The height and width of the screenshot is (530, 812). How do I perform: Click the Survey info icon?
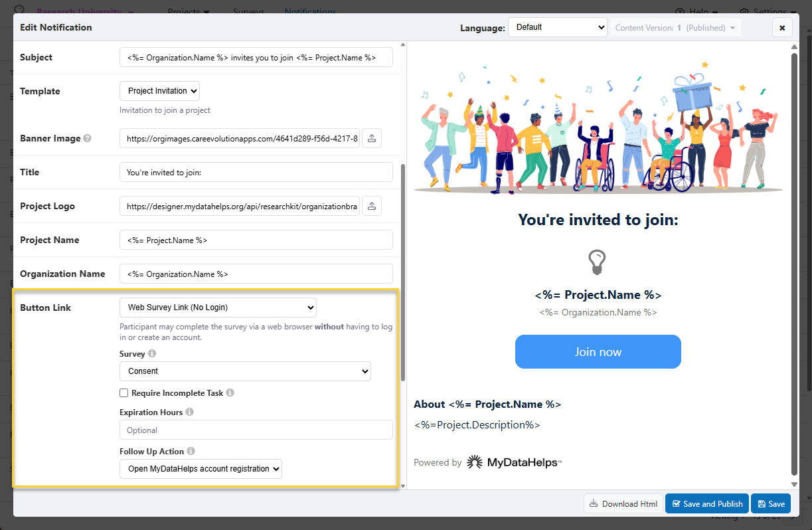(152, 354)
